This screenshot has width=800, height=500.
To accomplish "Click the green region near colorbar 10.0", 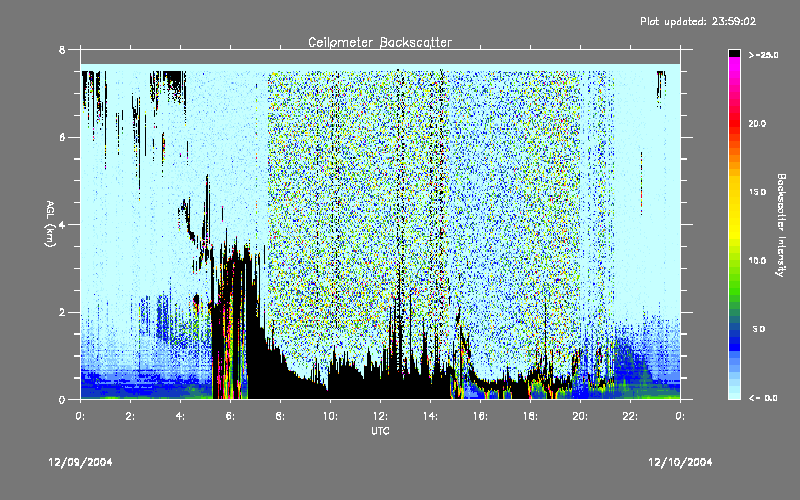I will point(734,265).
